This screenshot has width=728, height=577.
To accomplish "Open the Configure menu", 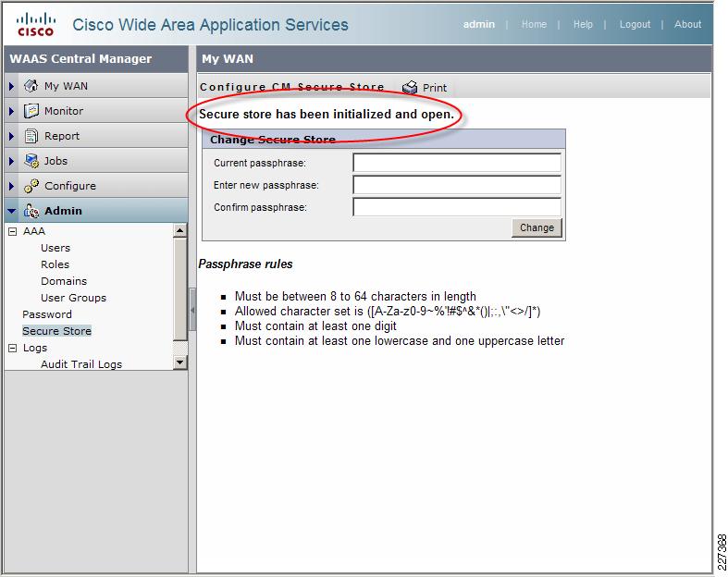I will [x=70, y=186].
